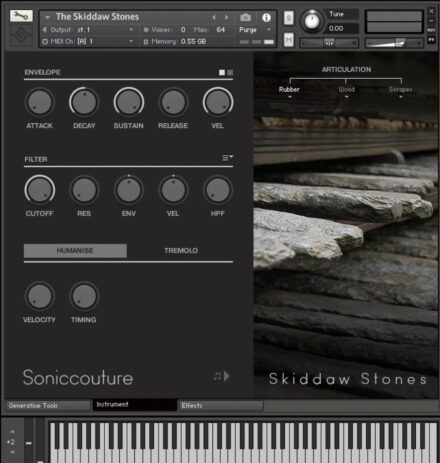Screen dimensions: 440x463
Task: Select the Wood articulation
Action: (346, 89)
